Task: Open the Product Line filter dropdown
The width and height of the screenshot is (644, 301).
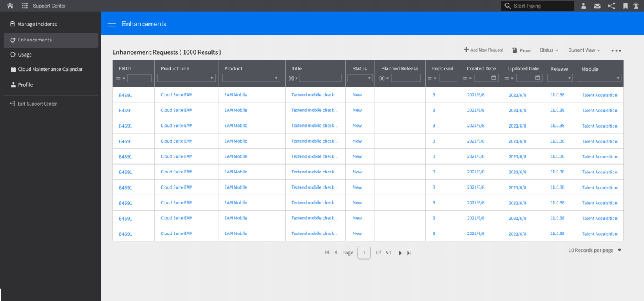Action: click(186, 78)
